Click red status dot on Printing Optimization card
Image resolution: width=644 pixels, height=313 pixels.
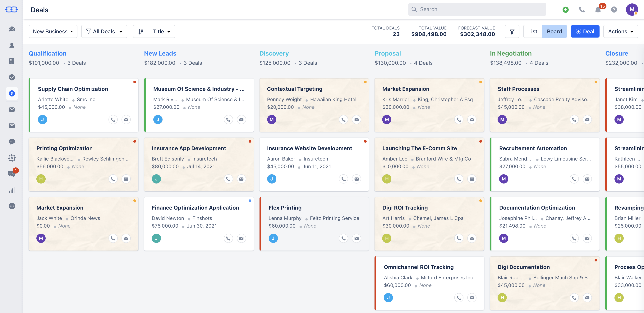tap(135, 141)
